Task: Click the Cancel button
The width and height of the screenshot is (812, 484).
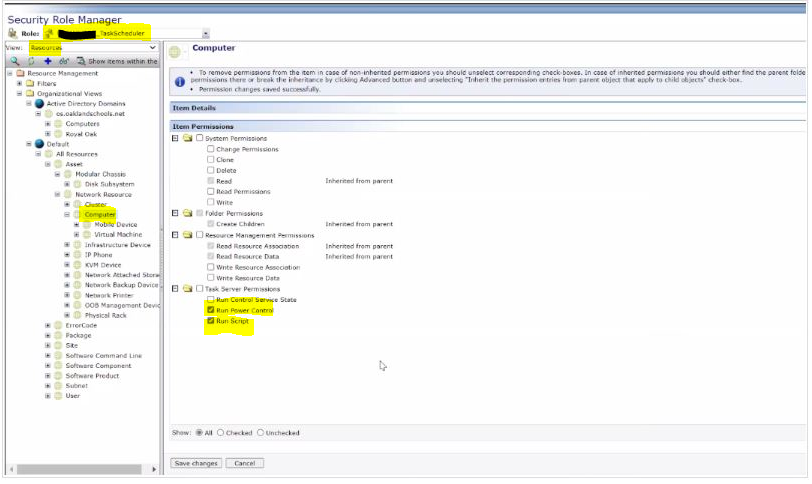Action: (244, 464)
